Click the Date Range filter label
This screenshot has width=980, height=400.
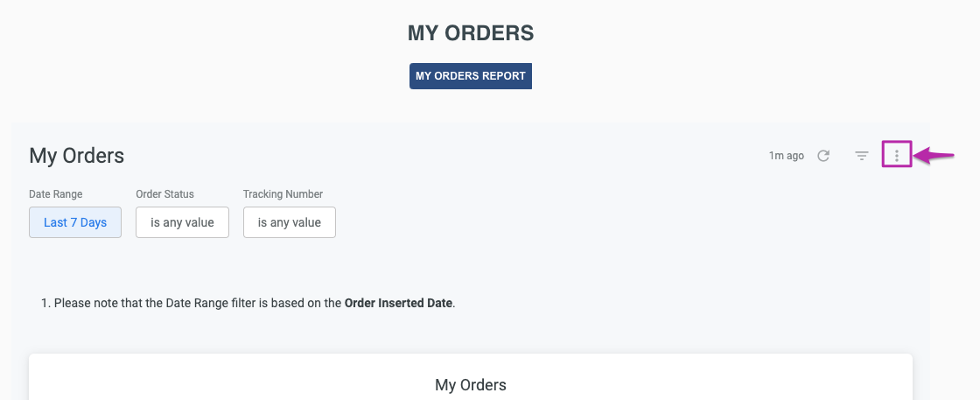pos(56,194)
